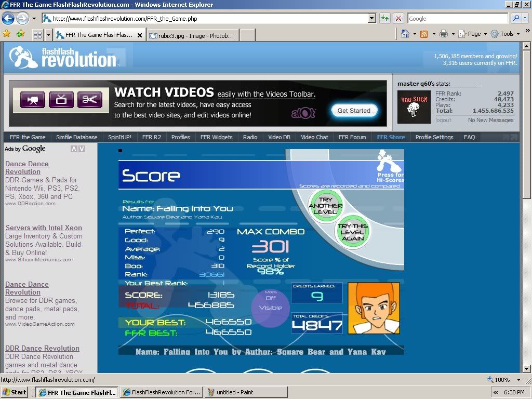Screen dimensions: 532x399
Task: Click the Google search magnifier icon
Action: [x=516, y=18]
